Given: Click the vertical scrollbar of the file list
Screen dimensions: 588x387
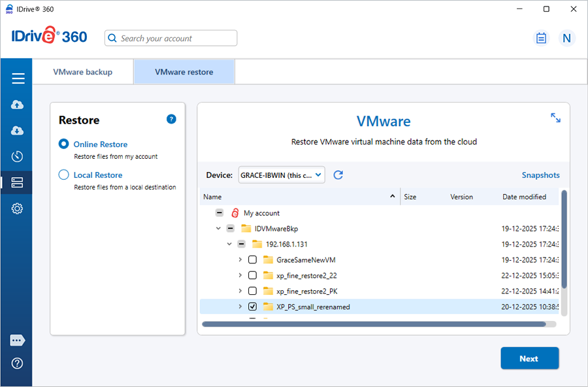Looking at the screenshot, I should (564, 239).
